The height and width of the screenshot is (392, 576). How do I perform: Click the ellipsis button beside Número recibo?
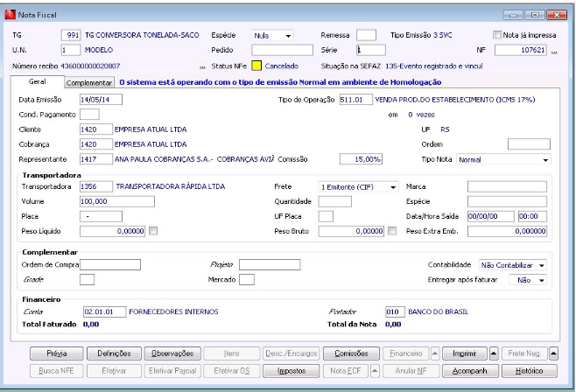(x=202, y=67)
